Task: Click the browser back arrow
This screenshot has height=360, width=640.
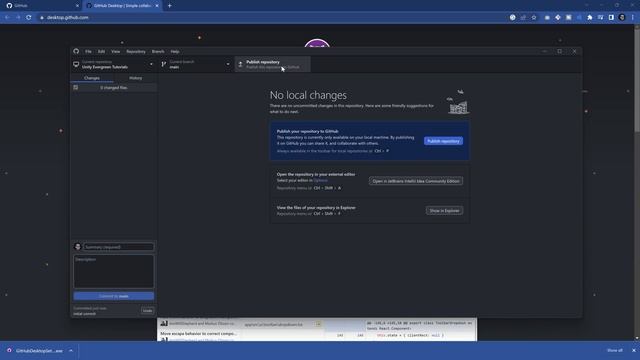Action: click(x=7, y=18)
